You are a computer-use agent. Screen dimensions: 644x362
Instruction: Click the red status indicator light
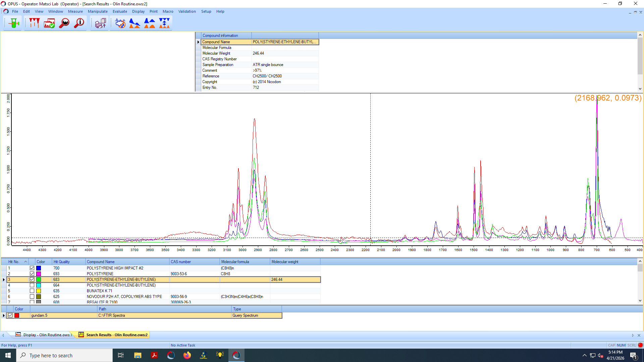(640, 345)
